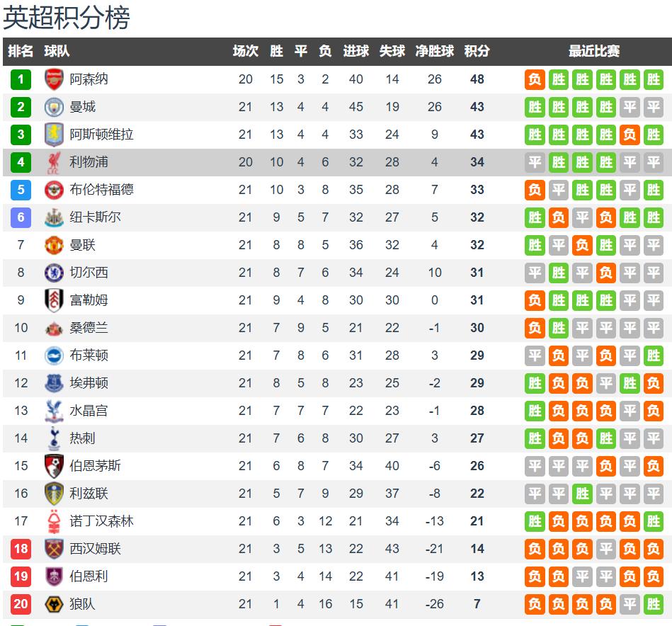The height and width of the screenshot is (626, 672).
Task: Click Arsenal's first orange 负 result badge
Action: pos(535,79)
